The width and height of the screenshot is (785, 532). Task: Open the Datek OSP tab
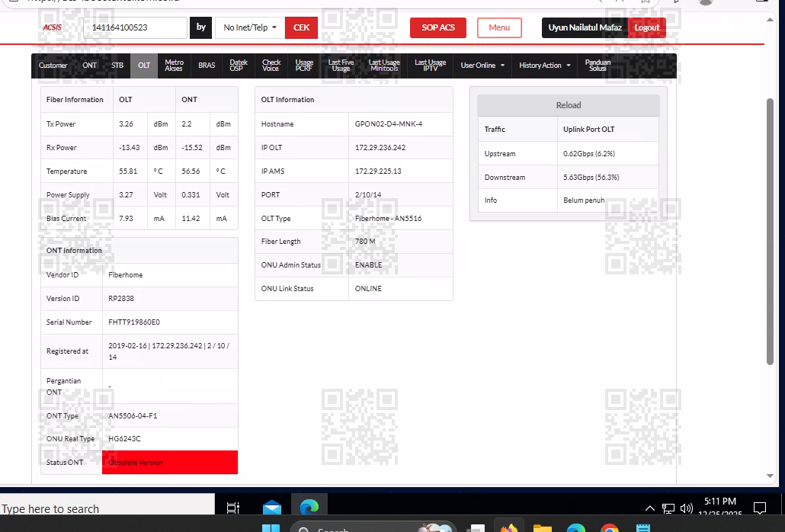239,66
